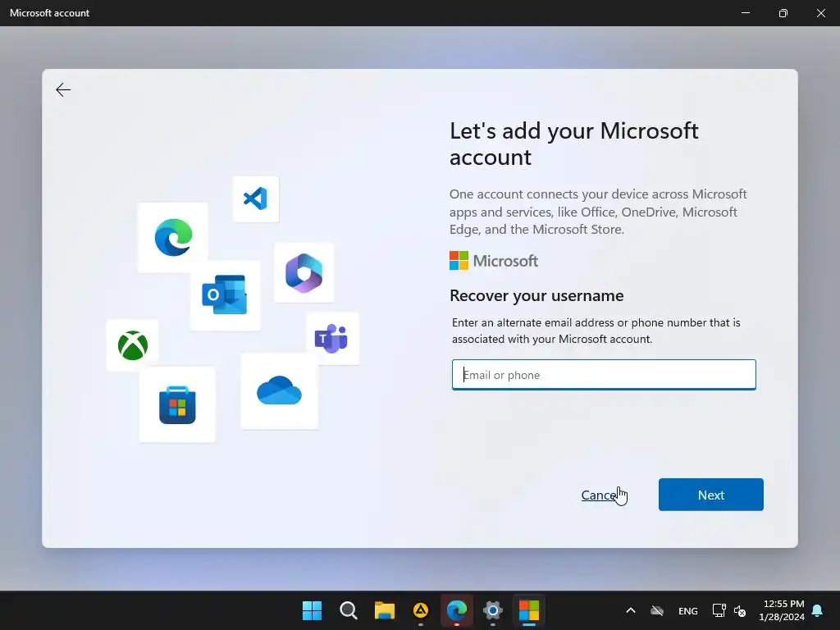Change the ENG input language
This screenshot has height=630, width=840.
point(688,610)
